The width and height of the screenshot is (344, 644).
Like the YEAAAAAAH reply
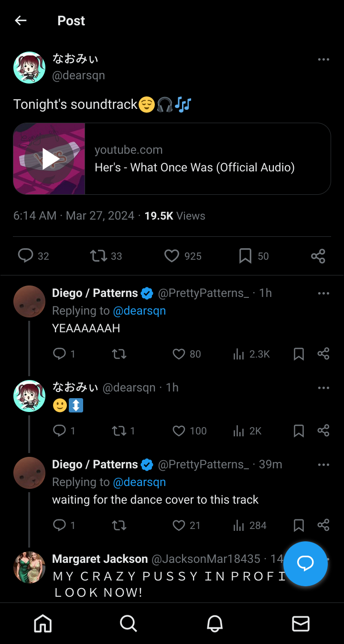click(x=179, y=354)
